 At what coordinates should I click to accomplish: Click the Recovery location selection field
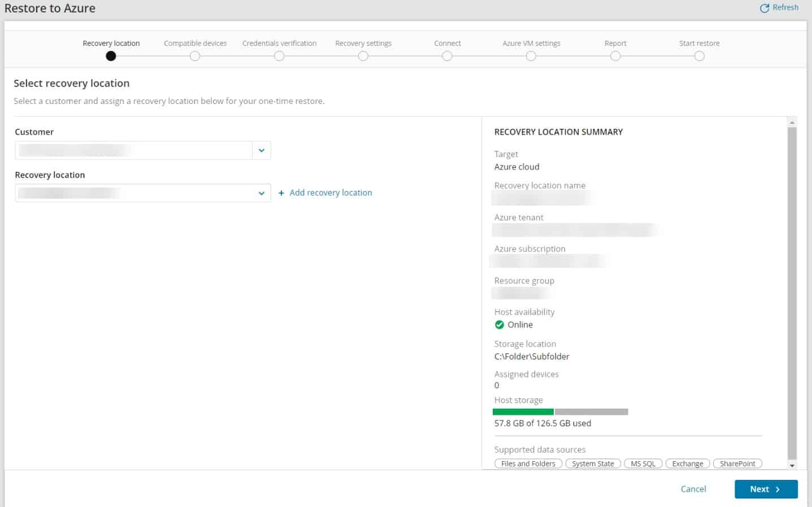pyautogui.click(x=143, y=193)
